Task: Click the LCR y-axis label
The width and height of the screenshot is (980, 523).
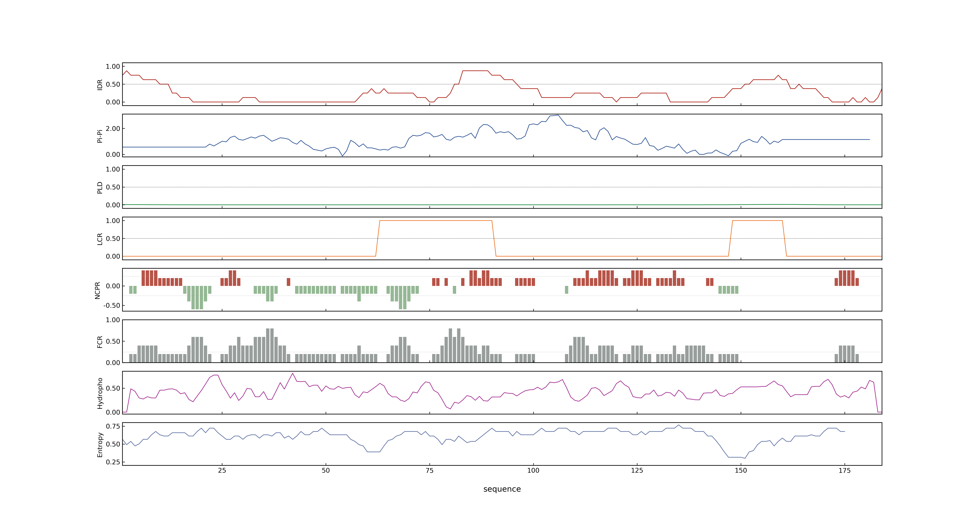Action: (x=100, y=239)
